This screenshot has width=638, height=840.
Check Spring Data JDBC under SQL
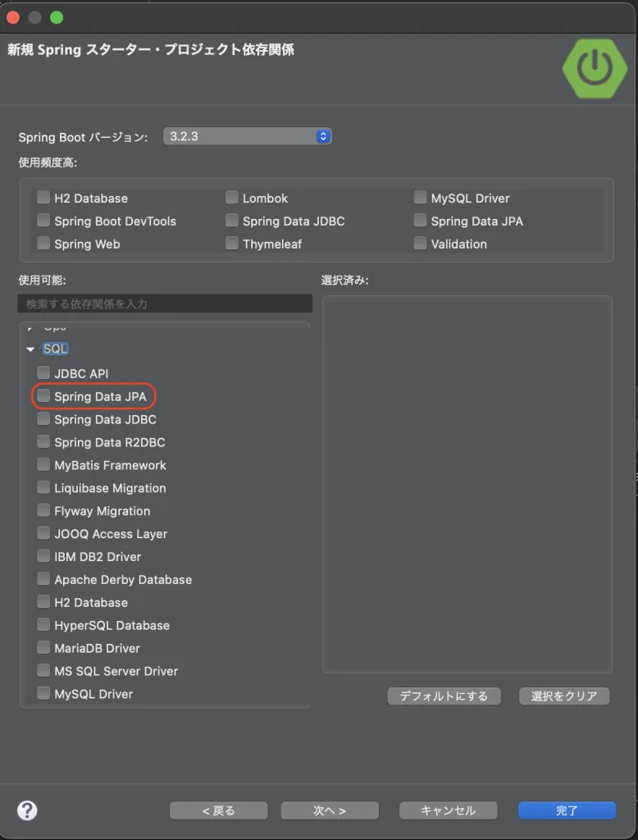tap(43, 419)
